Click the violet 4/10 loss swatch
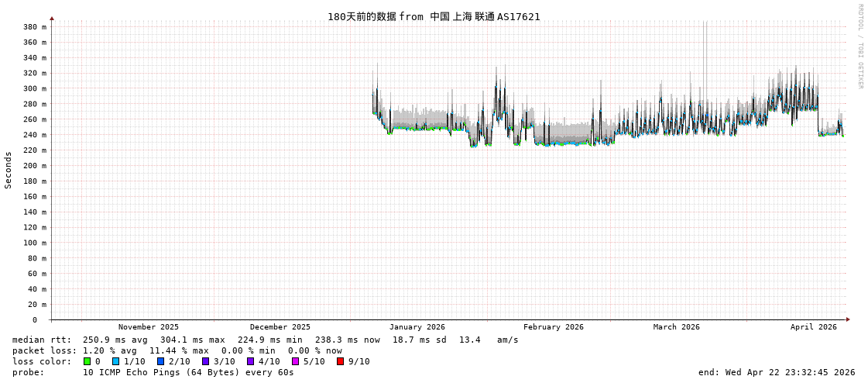The image size is (868, 383). [250, 361]
